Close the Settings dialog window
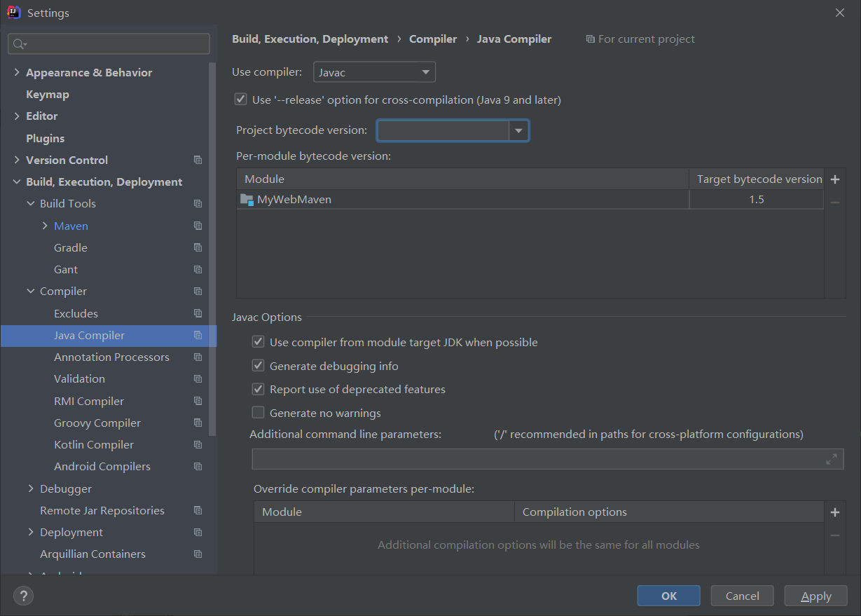This screenshot has height=616, width=861. tap(840, 13)
